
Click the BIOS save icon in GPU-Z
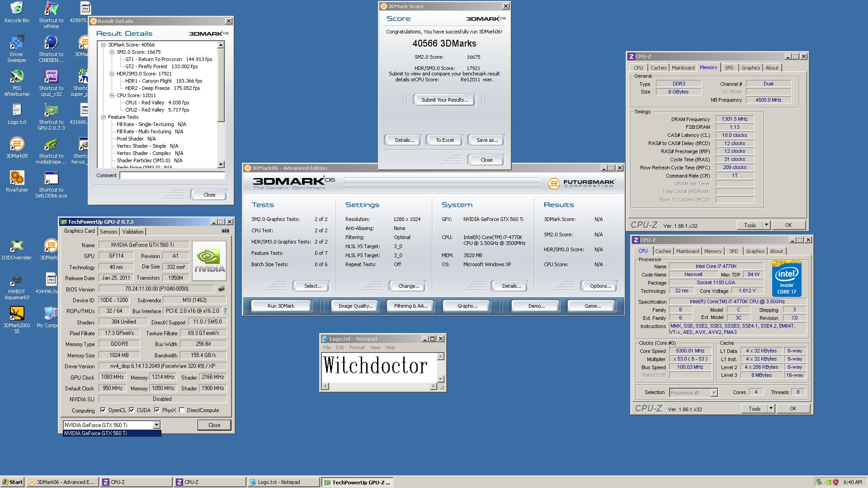pos(222,289)
